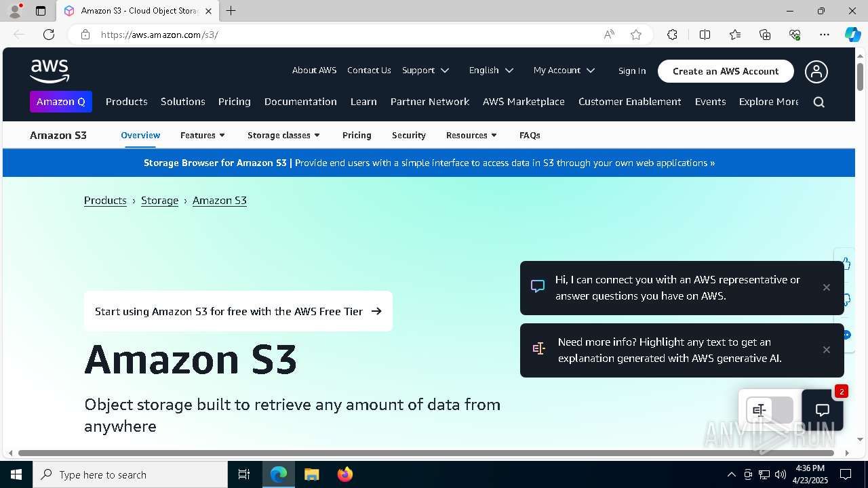Open the Solutions menu

point(183,102)
